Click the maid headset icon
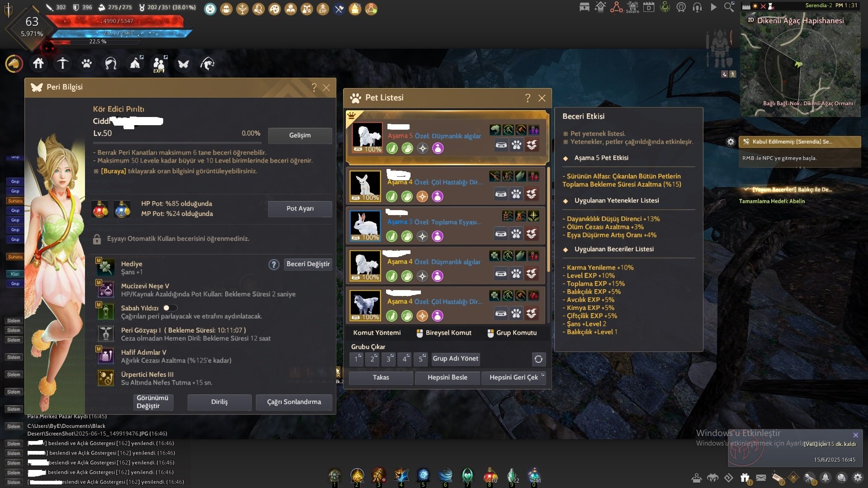868x488 pixels. pyautogui.click(x=111, y=64)
